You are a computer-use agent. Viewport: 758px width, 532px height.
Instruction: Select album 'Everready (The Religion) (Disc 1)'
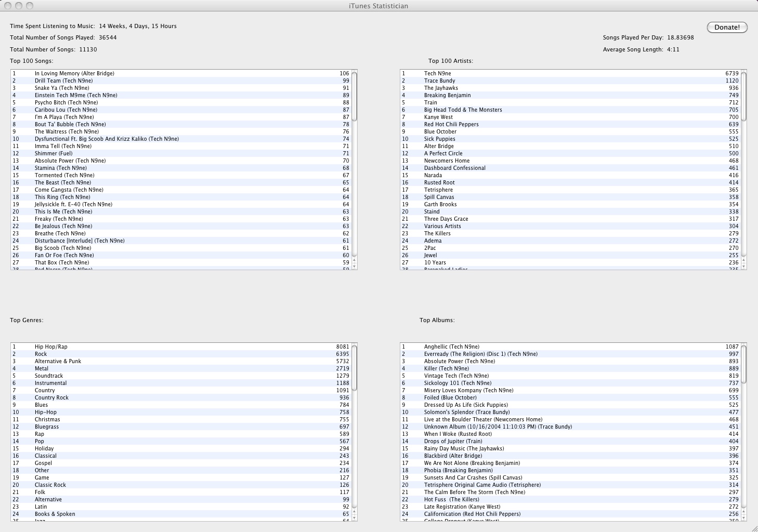(570, 354)
